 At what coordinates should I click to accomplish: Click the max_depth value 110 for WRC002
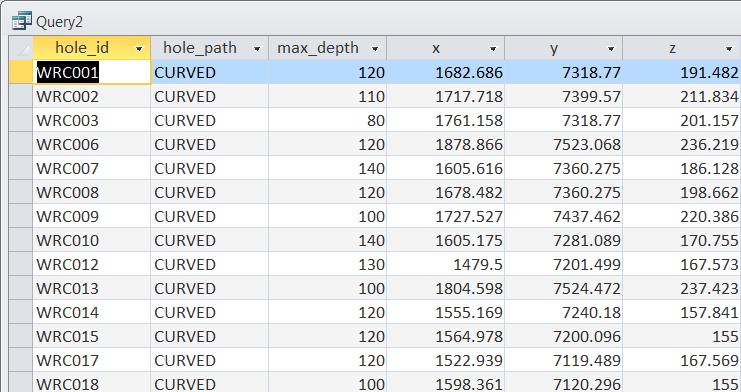[x=327, y=96]
